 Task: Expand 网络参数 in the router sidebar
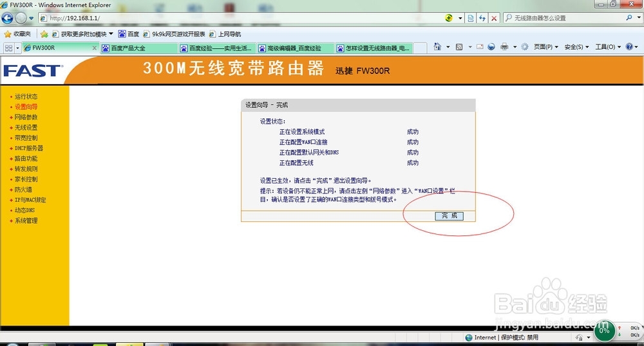pos(26,117)
